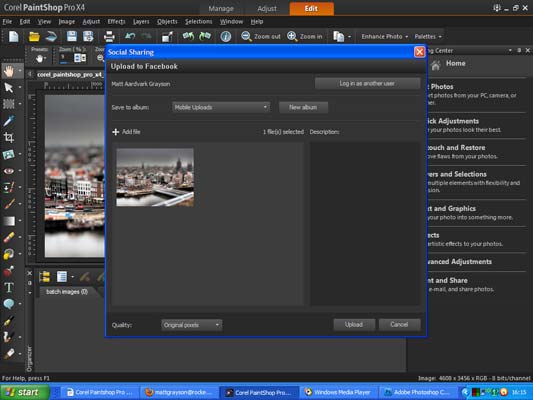
Task: Select the Text tool
Action: tap(9, 288)
